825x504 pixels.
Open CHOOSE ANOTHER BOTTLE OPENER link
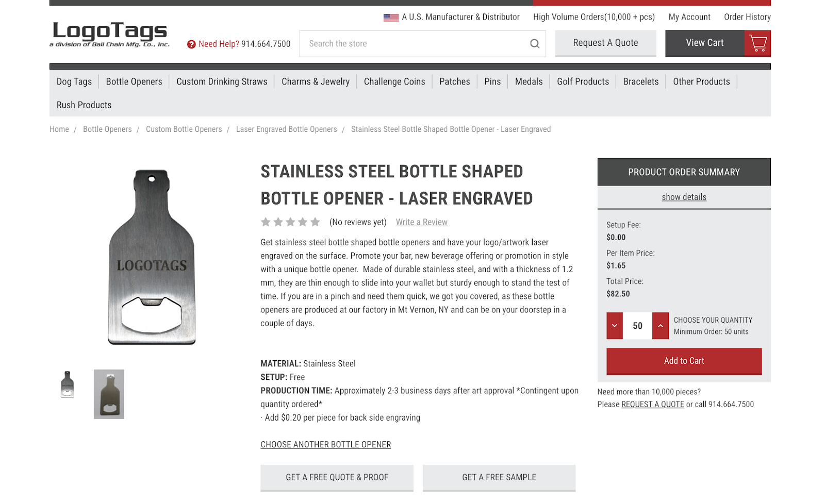pos(325,444)
